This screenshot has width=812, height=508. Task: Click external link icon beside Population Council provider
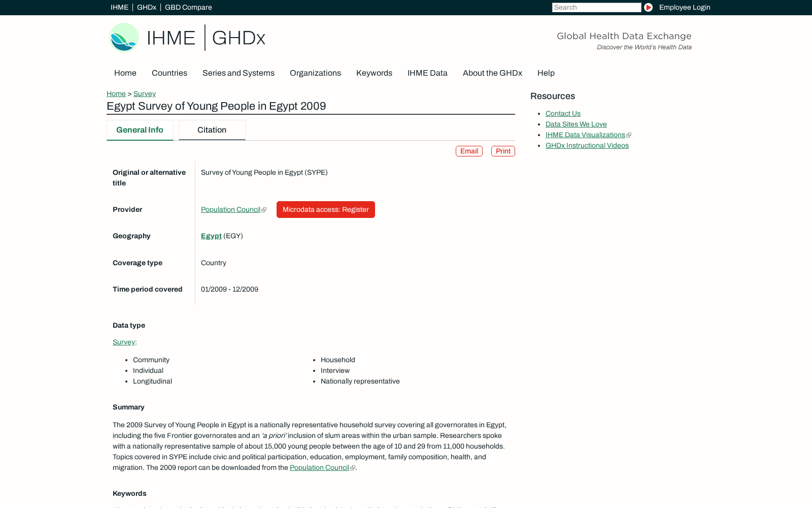coord(264,210)
